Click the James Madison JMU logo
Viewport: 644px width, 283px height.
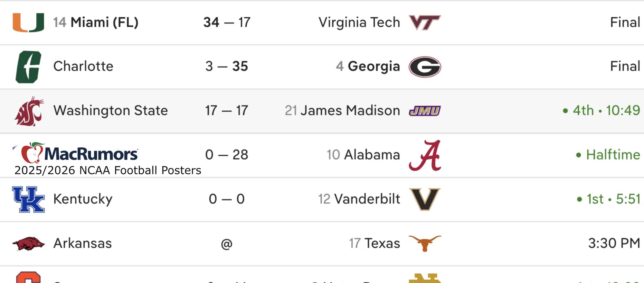click(425, 110)
